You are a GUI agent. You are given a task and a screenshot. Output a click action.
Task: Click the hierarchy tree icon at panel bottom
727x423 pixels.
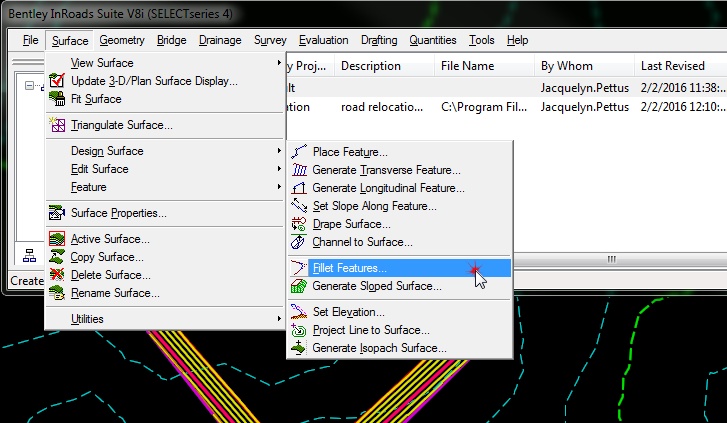click(30, 256)
